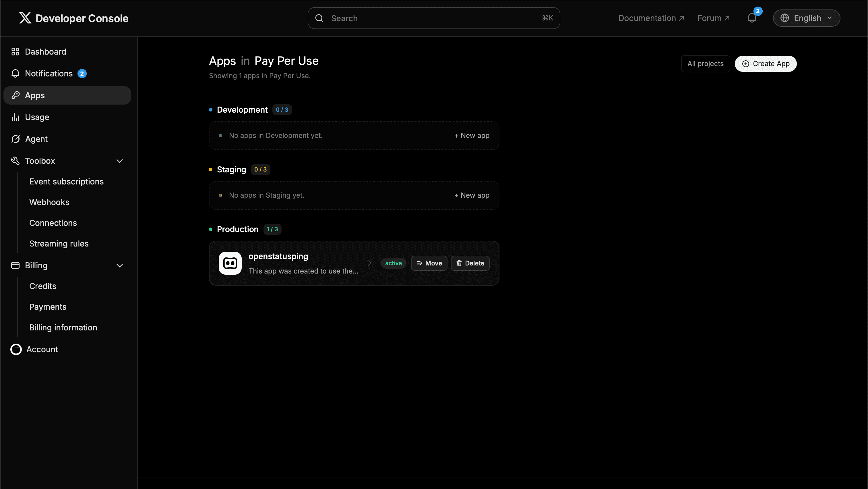Open Event subscriptions
Screen dimensions: 868x489
point(66,182)
